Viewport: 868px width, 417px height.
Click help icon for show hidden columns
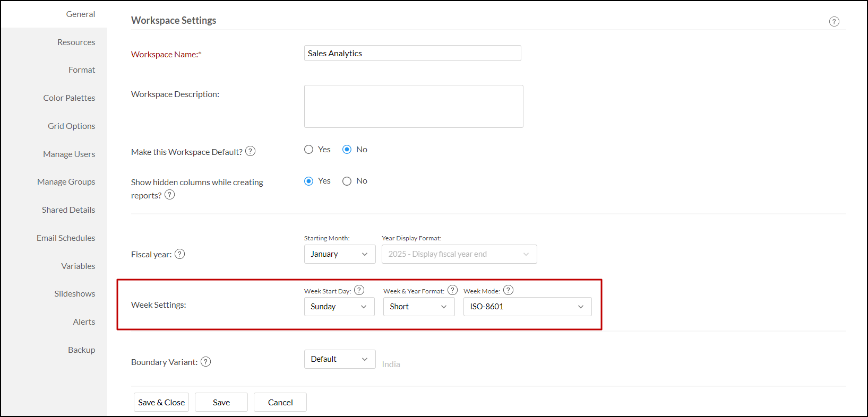[170, 195]
